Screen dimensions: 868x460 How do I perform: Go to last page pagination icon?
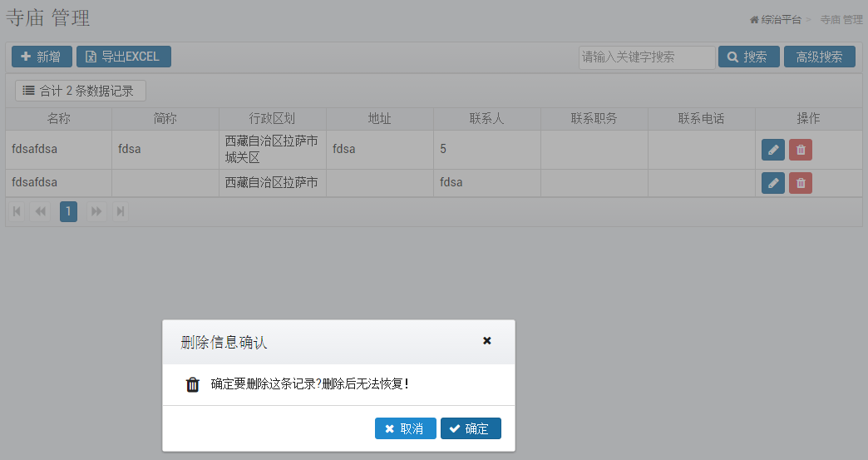120,211
